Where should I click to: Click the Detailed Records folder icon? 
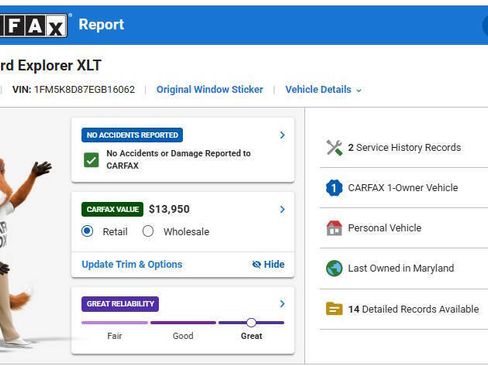click(x=334, y=309)
